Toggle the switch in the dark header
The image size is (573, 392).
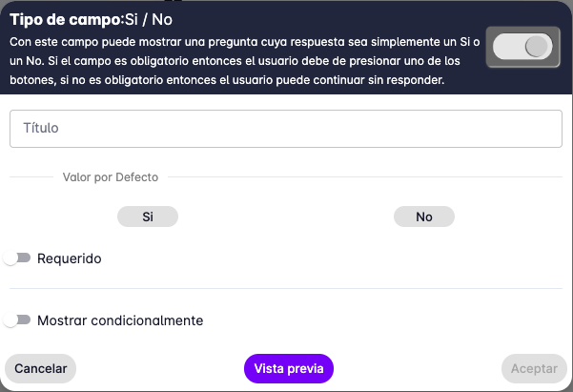pyautogui.click(x=522, y=46)
